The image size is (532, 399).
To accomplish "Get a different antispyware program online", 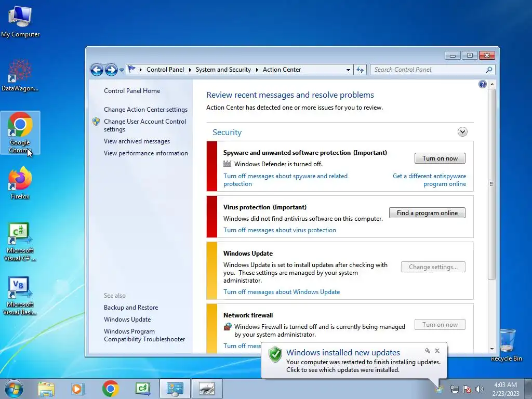I will coord(429,180).
